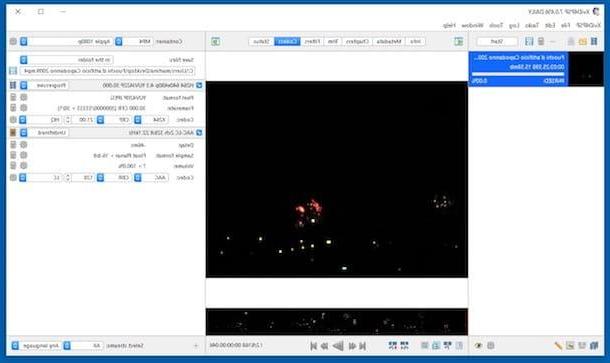The width and height of the screenshot is (610, 363).
Task: Open the Trim tab
Action: point(333,41)
